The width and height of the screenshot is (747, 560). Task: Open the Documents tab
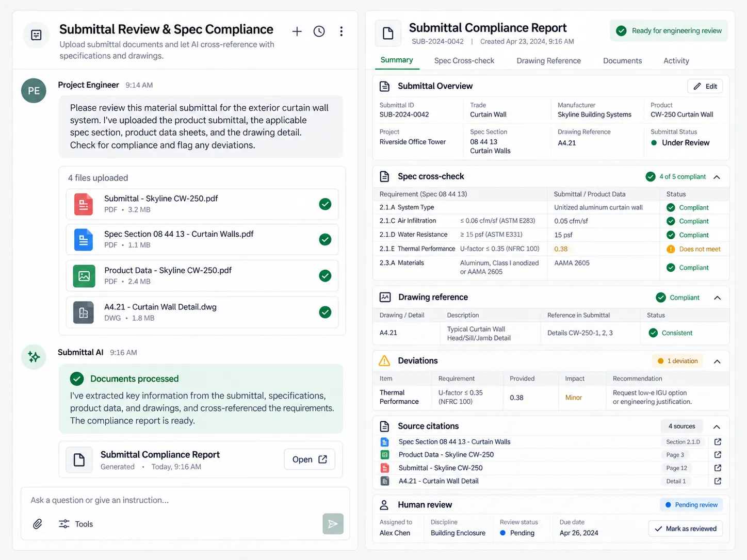coord(623,60)
